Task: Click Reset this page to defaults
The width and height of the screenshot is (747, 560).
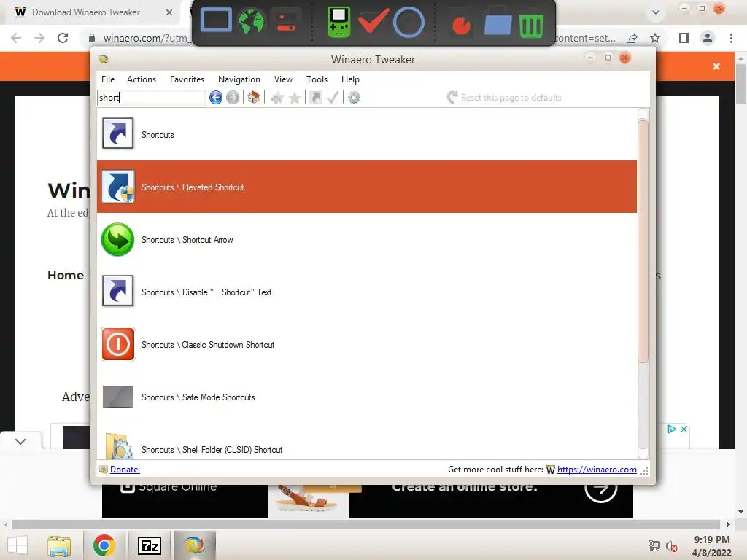Action: (505, 98)
